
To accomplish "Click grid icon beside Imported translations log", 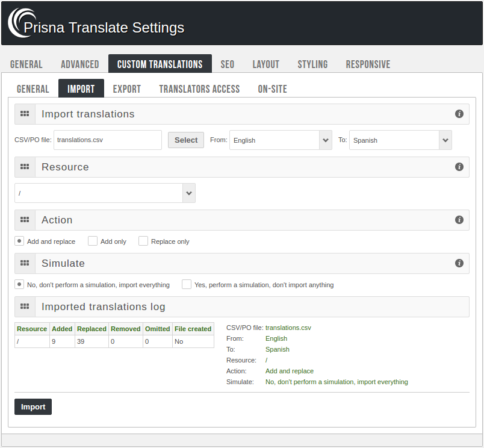I will [x=25, y=306].
